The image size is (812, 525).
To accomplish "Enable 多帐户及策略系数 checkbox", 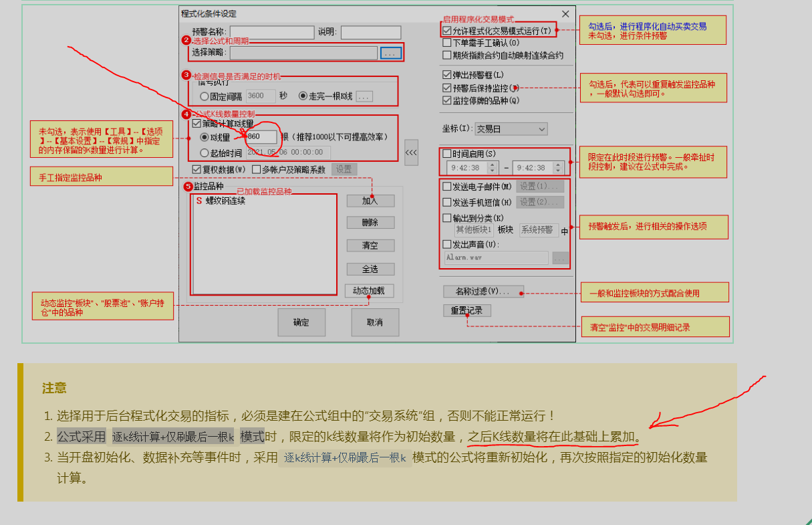I will coord(257,170).
